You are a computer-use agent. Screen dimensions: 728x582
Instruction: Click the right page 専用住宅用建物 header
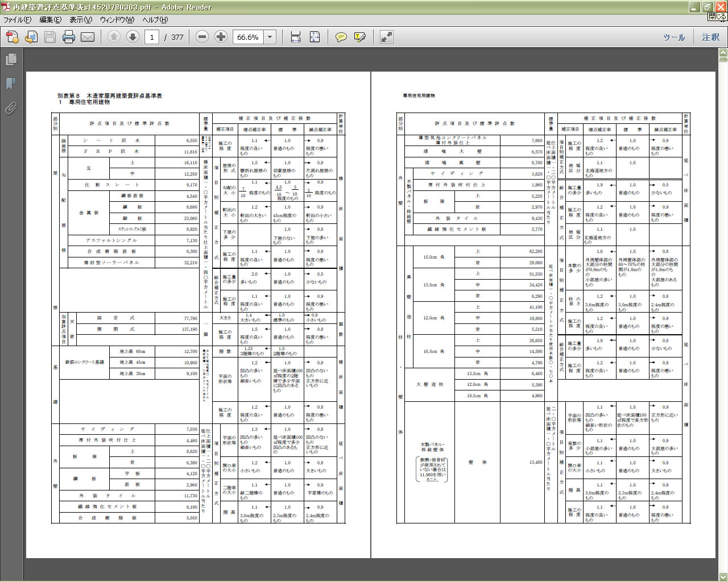(419, 95)
